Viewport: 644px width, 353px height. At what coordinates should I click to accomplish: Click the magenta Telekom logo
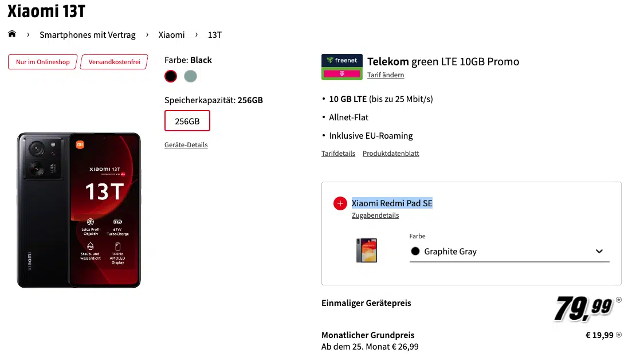click(342, 73)
